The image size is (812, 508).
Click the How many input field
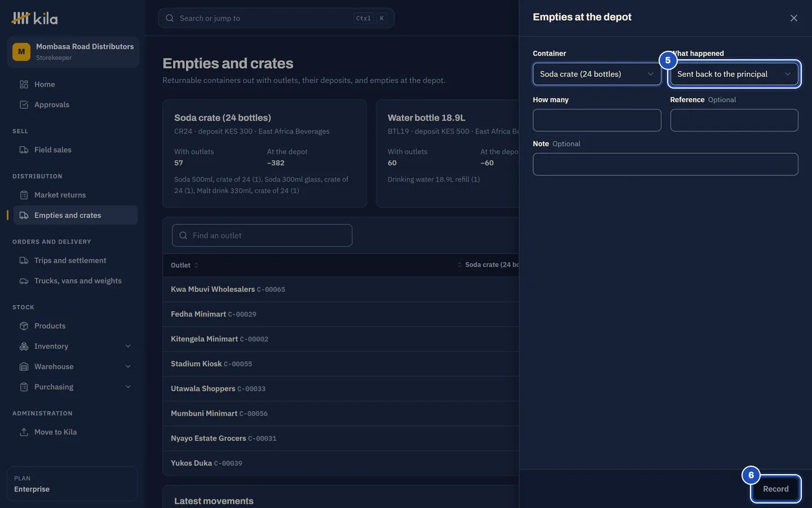point(597,120)
